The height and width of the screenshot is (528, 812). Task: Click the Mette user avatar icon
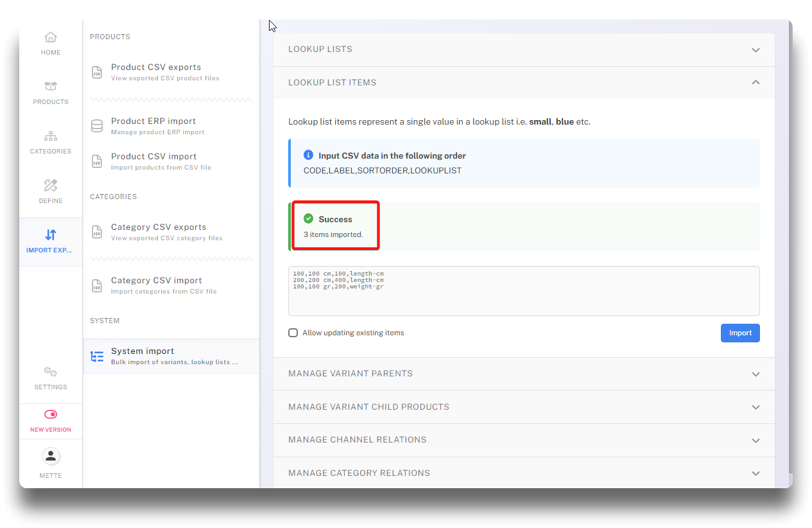(51, 456)
